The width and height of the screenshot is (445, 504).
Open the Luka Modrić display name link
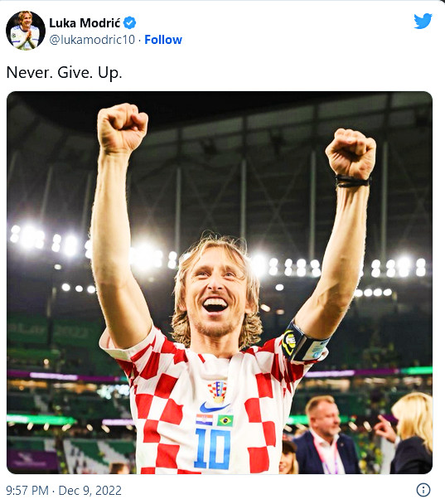(x=85, y=23)
